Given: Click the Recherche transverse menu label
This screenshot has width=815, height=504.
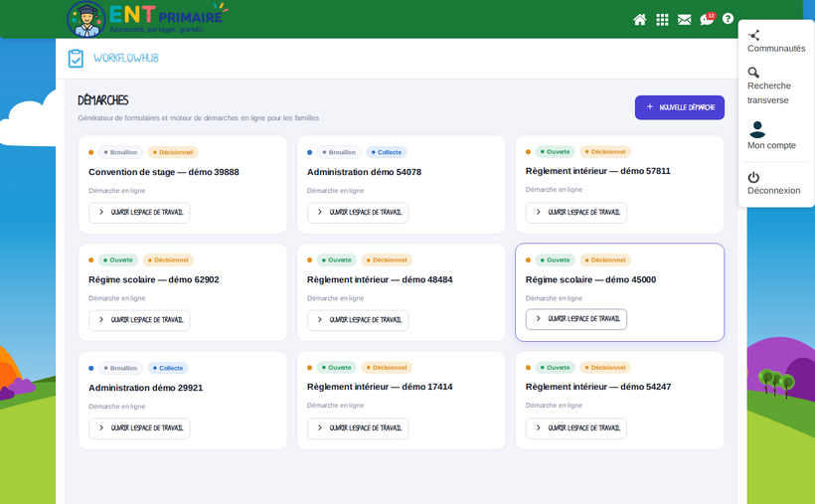Looking at the screenshot, I should pos(769,93).
